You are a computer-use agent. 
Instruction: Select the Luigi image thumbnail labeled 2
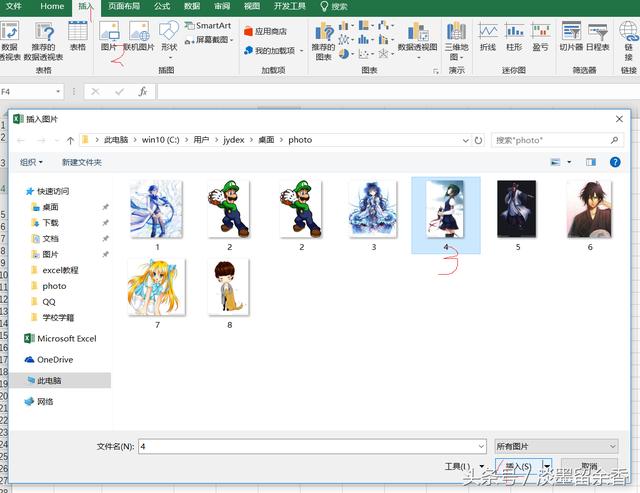(x=230, y=212)
